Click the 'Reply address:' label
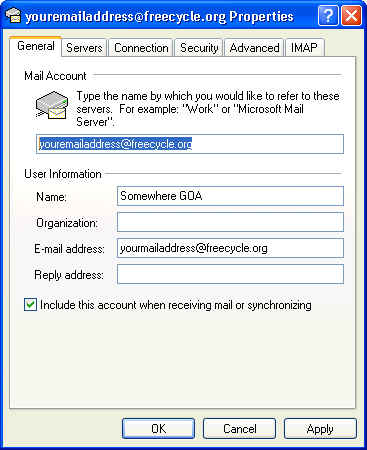 click(x=69, y=275)
